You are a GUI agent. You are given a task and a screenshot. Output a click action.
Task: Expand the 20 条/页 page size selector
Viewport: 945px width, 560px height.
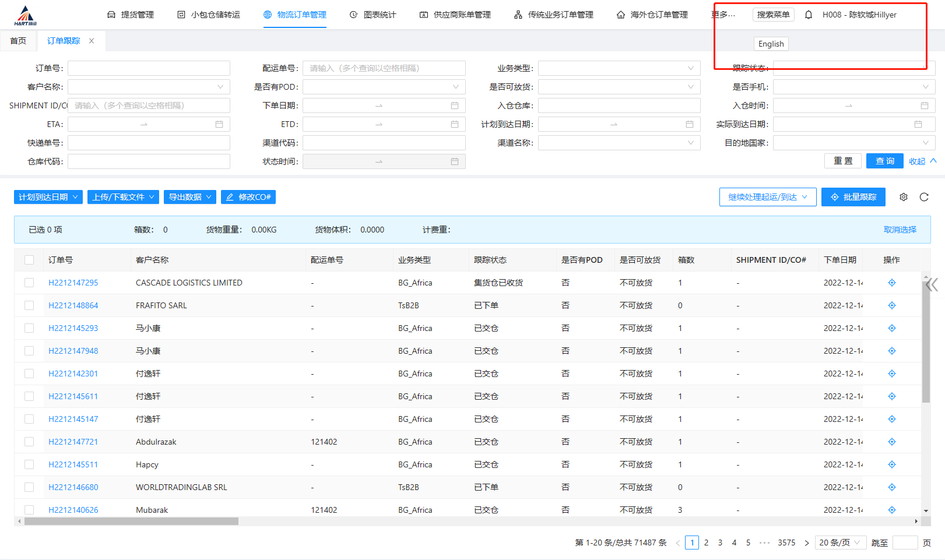click(839, 543)
